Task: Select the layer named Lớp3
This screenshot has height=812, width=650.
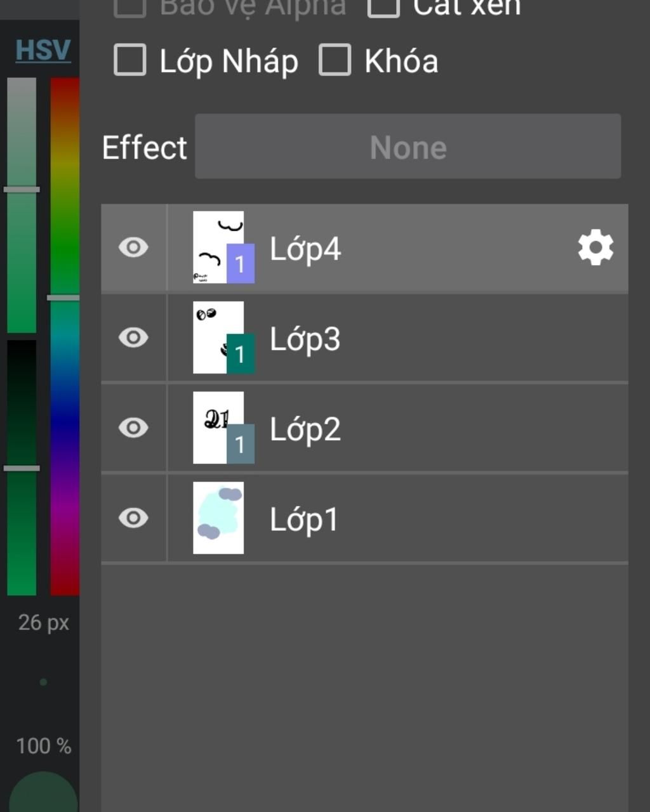Action: click(x=305, y=339)
